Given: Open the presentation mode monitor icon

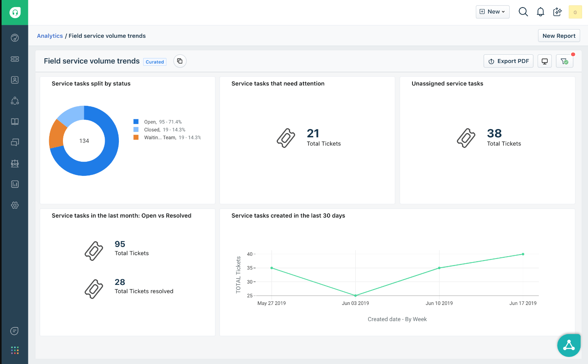Looking at the screenshot, I should click(x=545, y=61).
